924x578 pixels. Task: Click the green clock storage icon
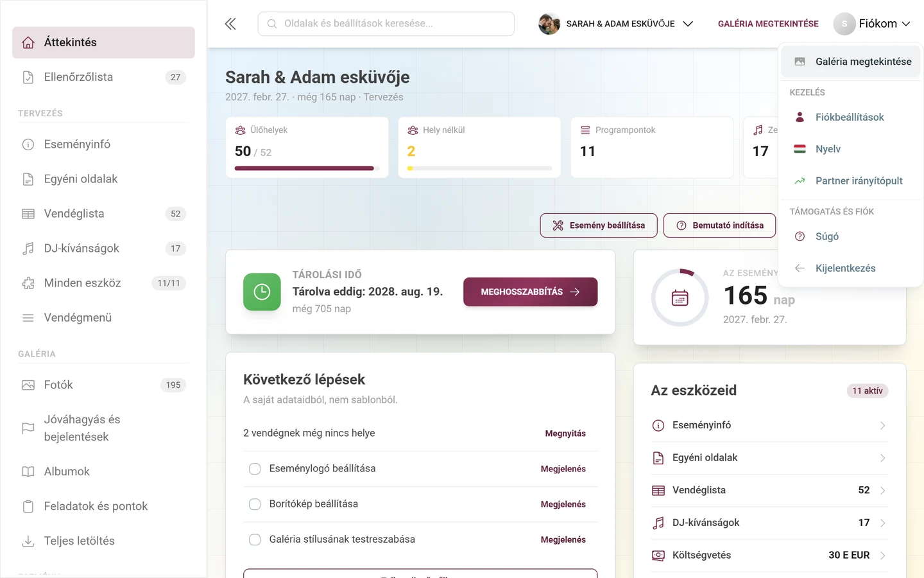tap(262, 292)
